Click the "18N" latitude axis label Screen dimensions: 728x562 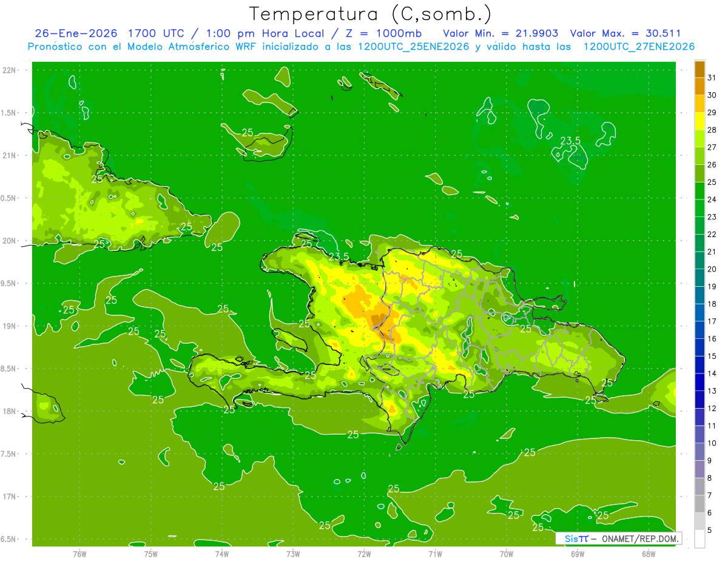coord(10,411)
